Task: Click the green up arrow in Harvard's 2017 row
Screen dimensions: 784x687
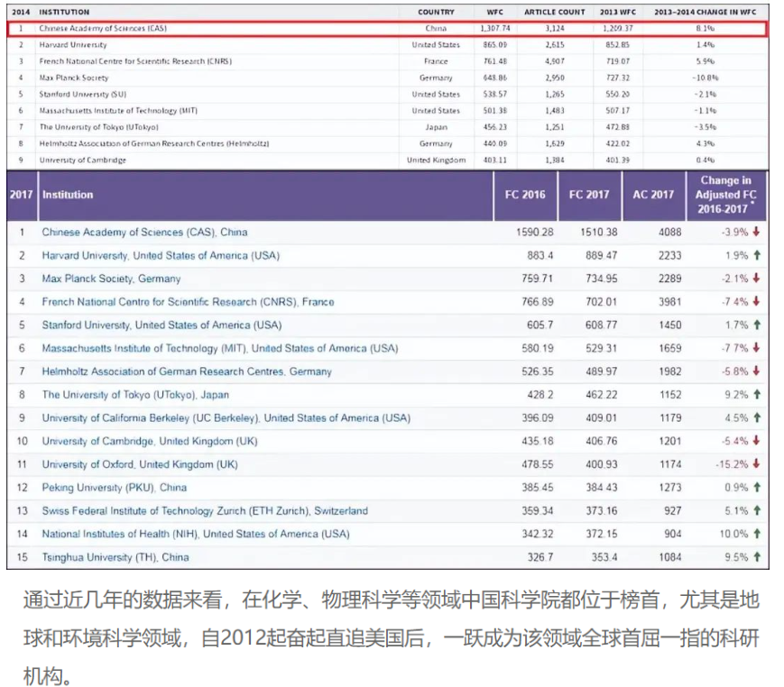Action: coord(757,255)
